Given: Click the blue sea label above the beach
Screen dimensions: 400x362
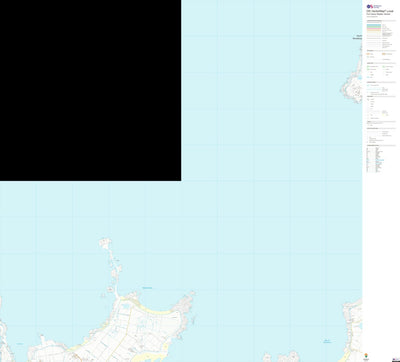Looking at the screenshot, I should coord(147,288).
